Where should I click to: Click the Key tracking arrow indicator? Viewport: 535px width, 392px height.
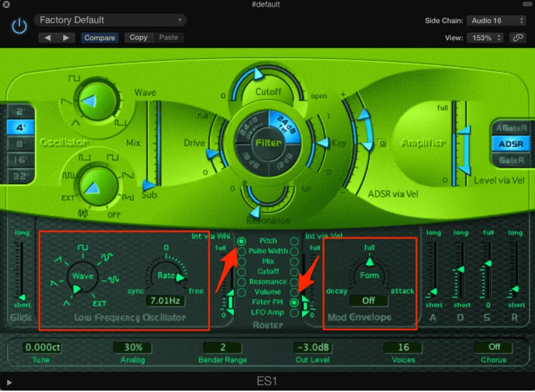[323, 143]
